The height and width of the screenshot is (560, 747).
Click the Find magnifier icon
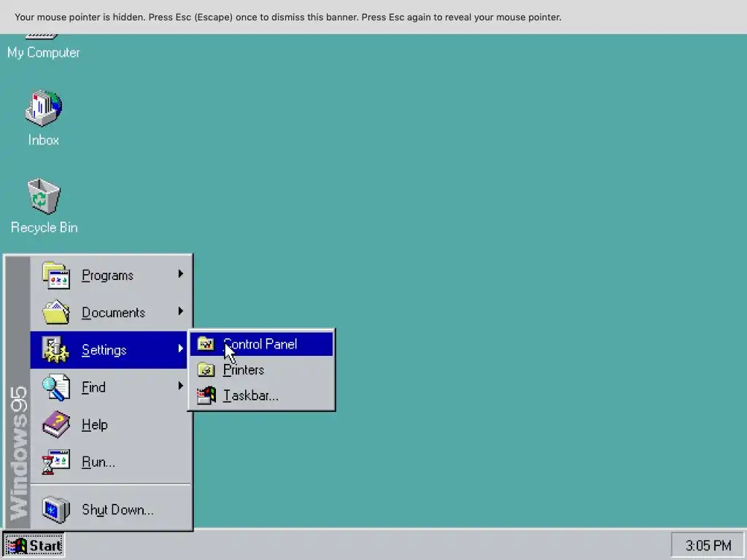click(55, 387)
